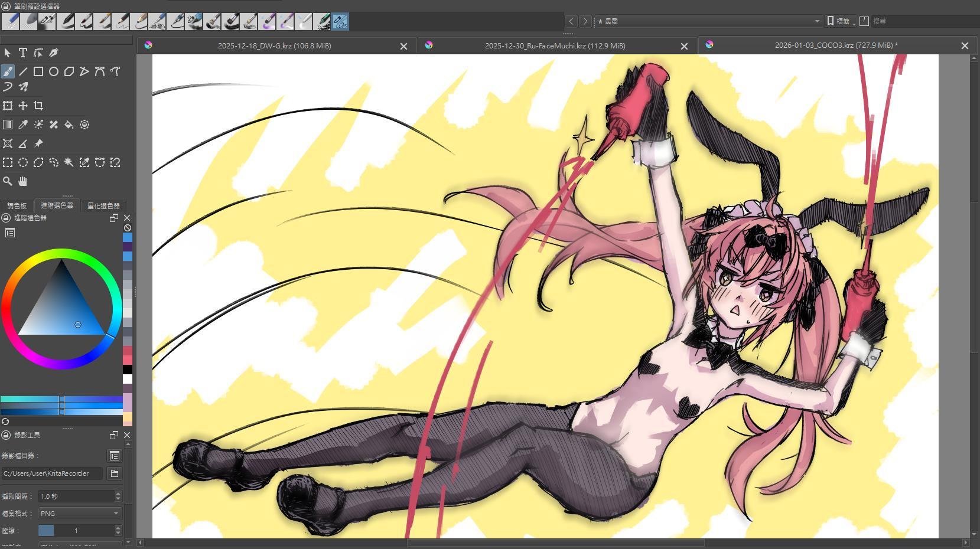This screenshot has height=549, width=980.
Task: Select the Text tool in toolbox
Action: 22,53
